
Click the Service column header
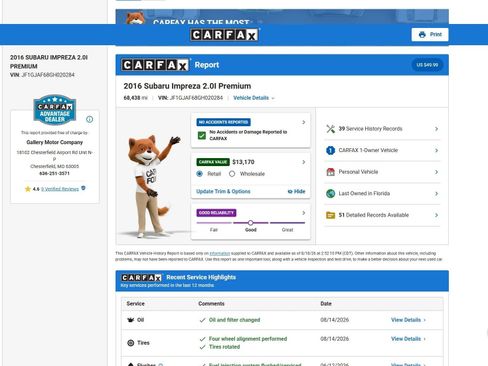click(136, 304)
